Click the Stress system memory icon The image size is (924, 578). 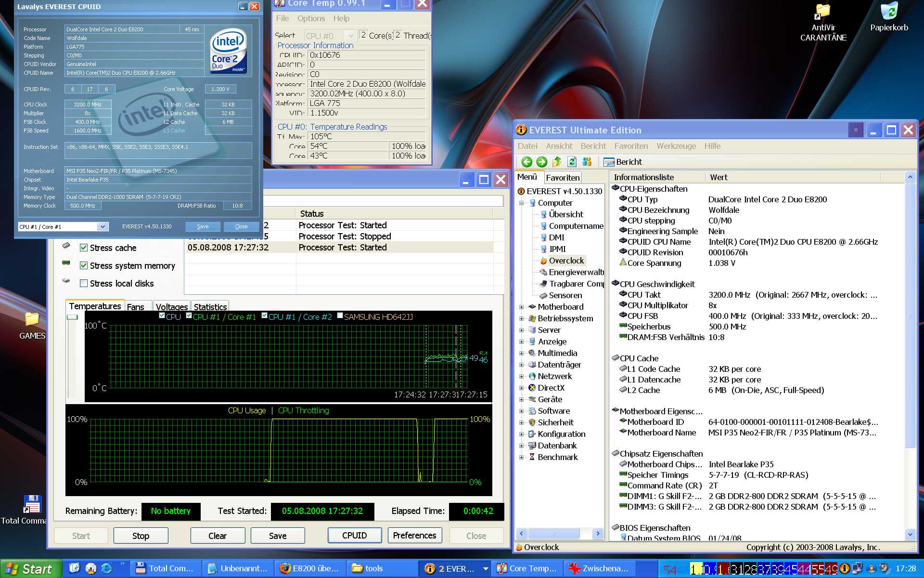point(66,263)
